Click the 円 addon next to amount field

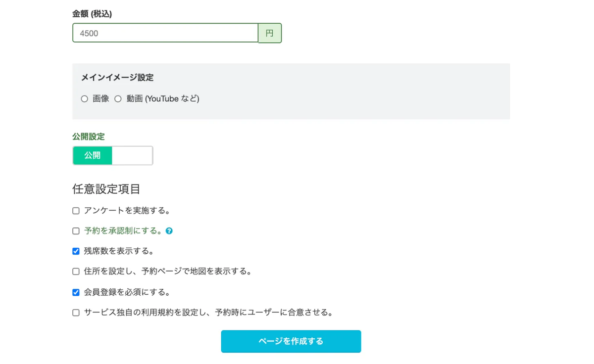click(x=270, y=33)
